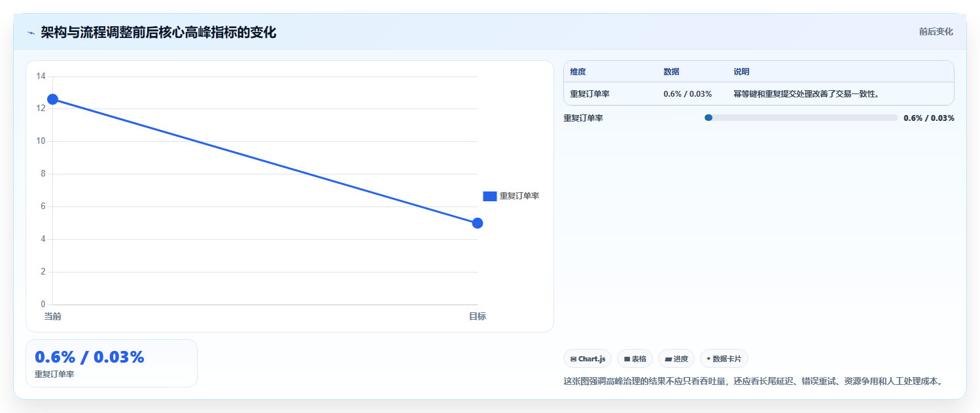Click the blue legend swatch for 重复订单率
The height and width of the screenshot is (413, 980).
point(490,196)
